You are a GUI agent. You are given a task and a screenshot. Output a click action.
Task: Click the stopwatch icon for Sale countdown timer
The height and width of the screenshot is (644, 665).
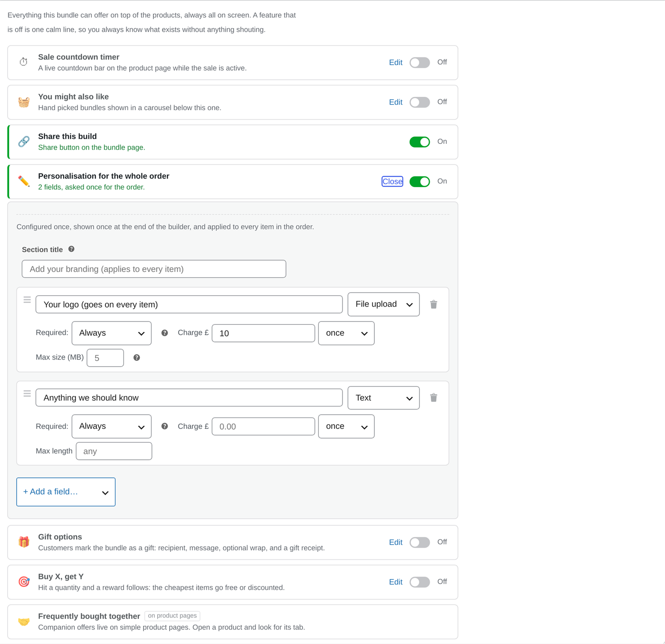(23, 62)
